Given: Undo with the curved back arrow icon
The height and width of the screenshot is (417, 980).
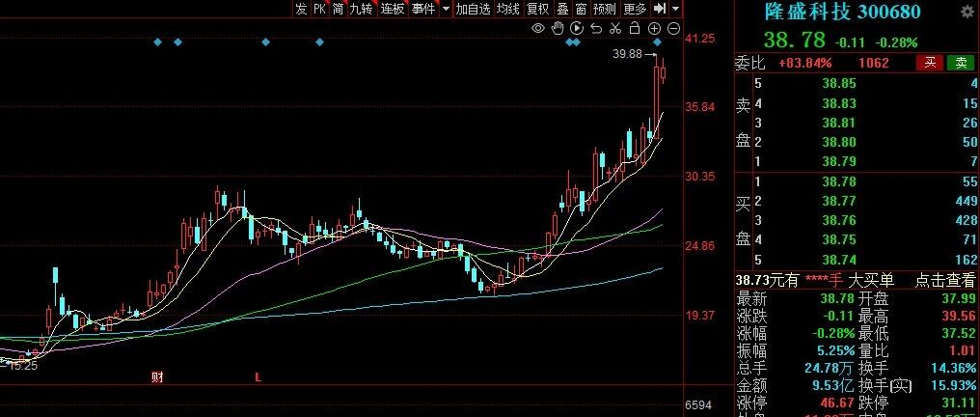Looking at the screenshot, I should pos(596,28).
